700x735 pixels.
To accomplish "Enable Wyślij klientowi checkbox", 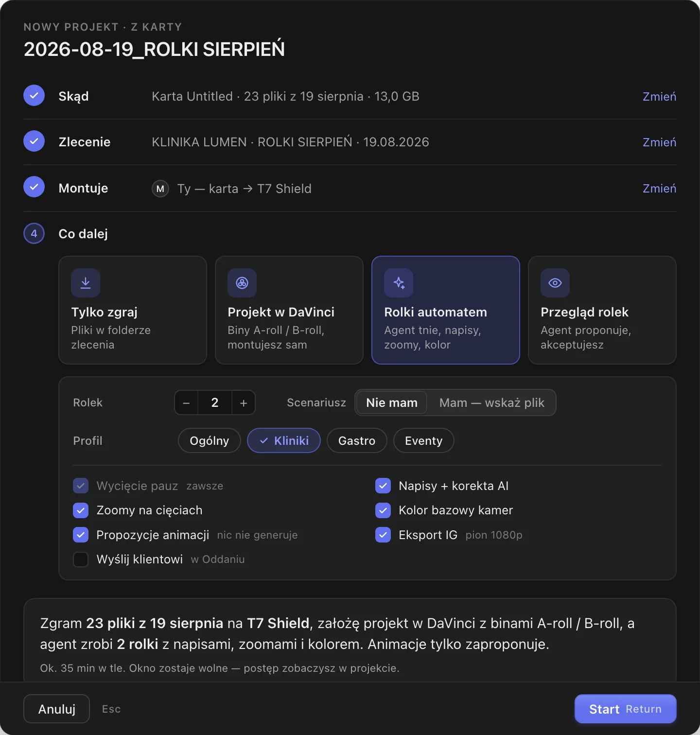I will click(81, 559).
